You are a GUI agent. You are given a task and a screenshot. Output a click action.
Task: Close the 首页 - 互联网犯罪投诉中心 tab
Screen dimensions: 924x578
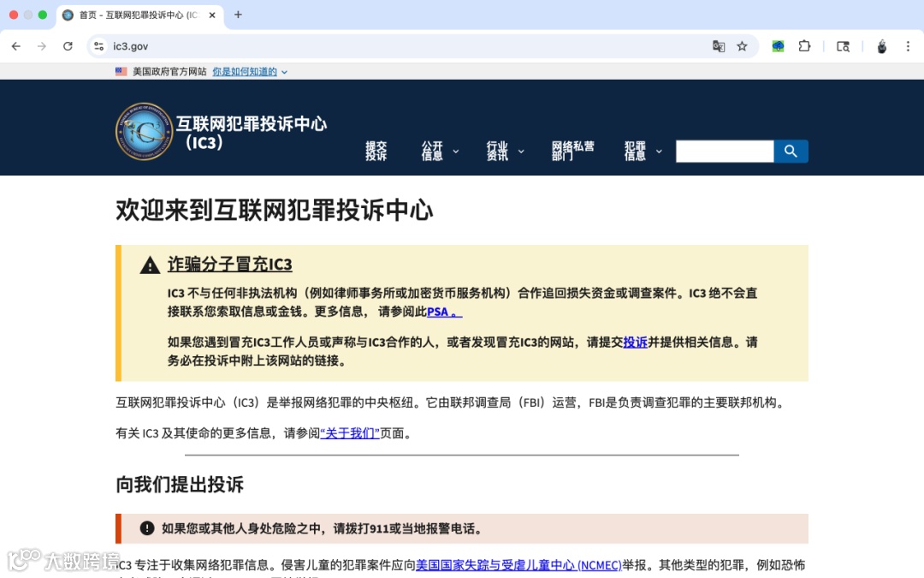212,15
